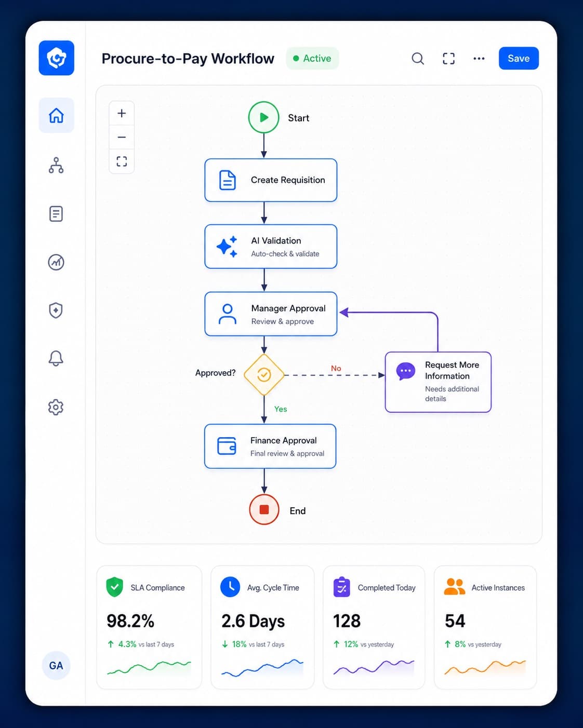Click the search magnifier icon
This screenshot has width=583, height=728.
pyautogui.click(x=418, y=58)
